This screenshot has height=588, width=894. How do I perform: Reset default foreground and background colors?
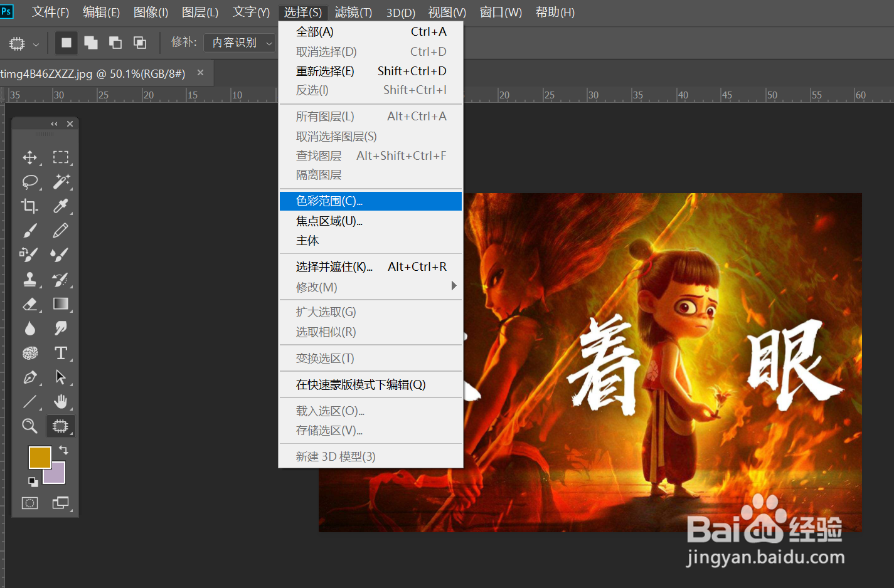pos(33,481)
